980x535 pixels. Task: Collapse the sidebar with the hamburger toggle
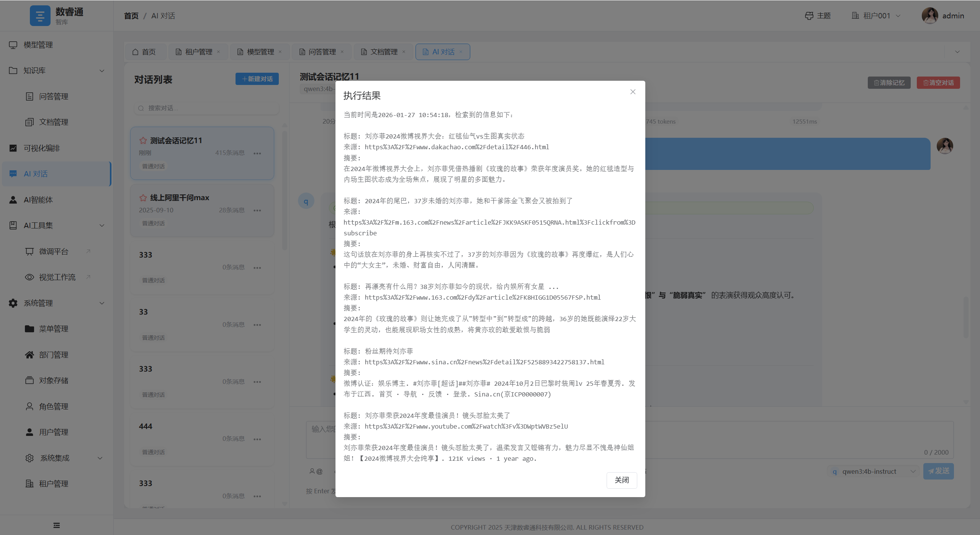[x=56, y=525]
